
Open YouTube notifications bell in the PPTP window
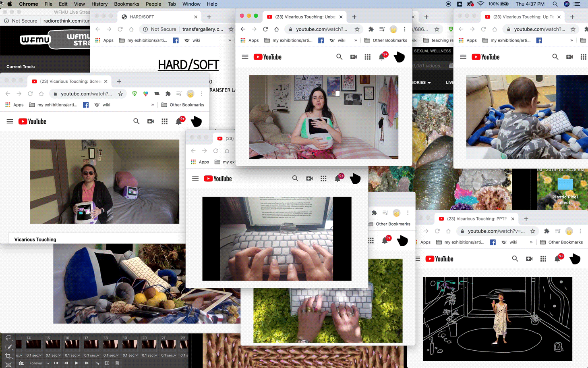click(557, 259)
